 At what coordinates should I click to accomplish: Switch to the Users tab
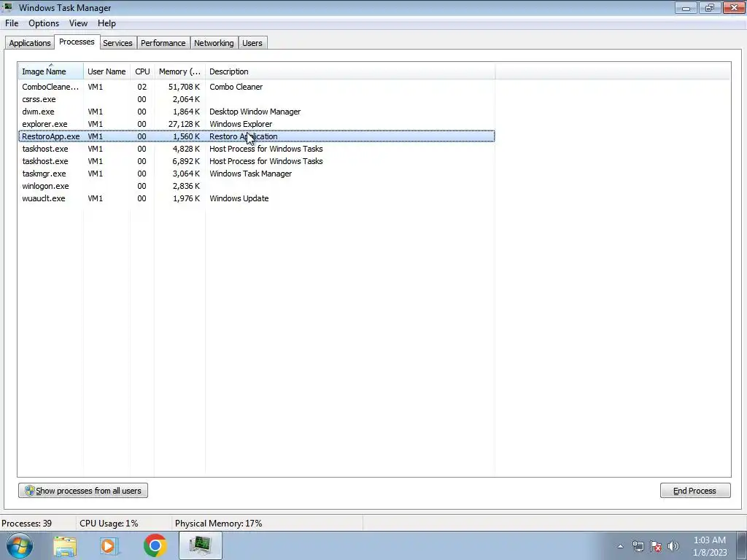click(252, 43)
